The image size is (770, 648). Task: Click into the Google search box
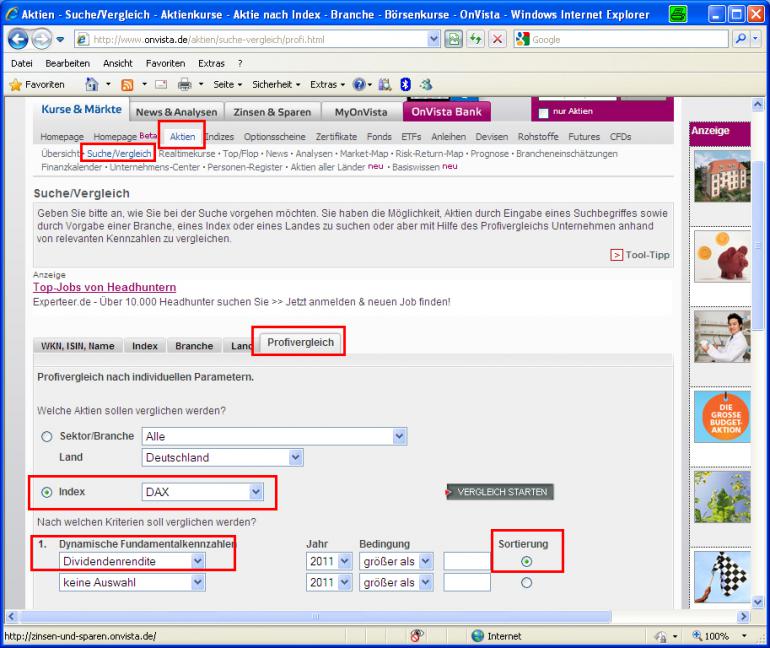coord(629,39)
